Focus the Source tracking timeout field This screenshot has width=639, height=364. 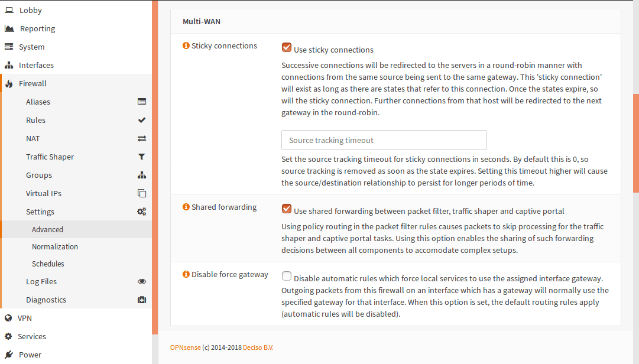tap(384, 140)
